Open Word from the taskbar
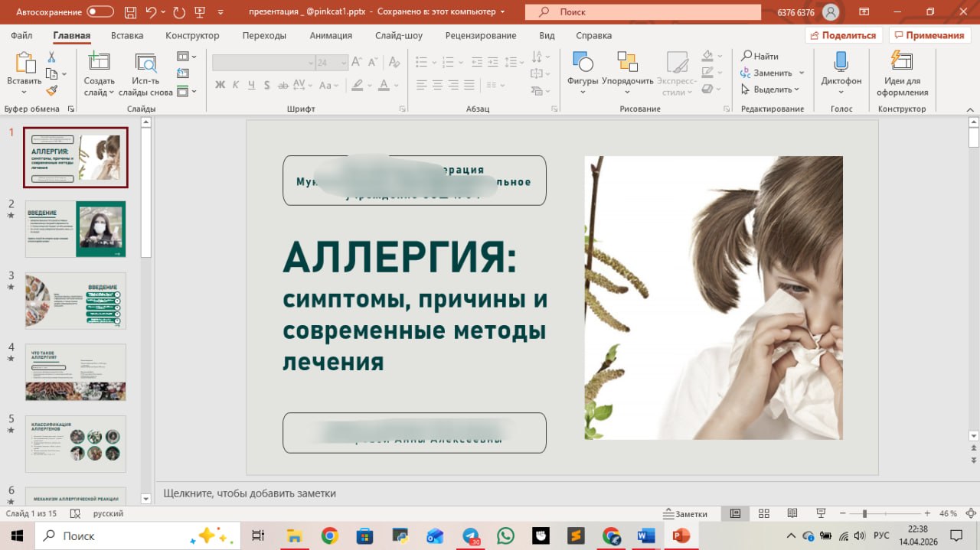The width and height of the screenshot is (980, 550). pos(645,535)
